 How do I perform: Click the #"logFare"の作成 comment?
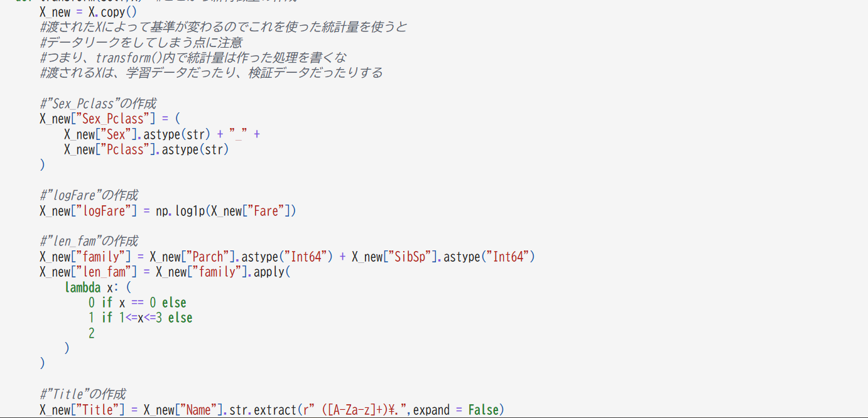89,195
